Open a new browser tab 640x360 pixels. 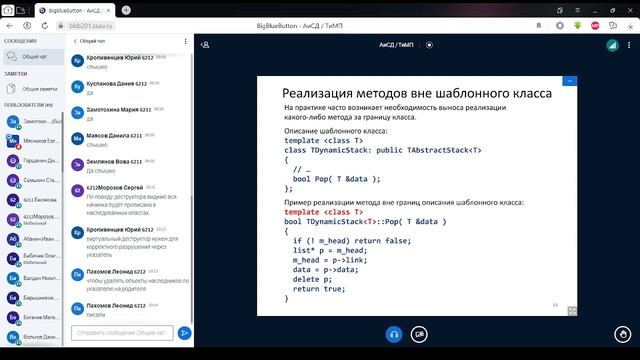pos(126,10)
